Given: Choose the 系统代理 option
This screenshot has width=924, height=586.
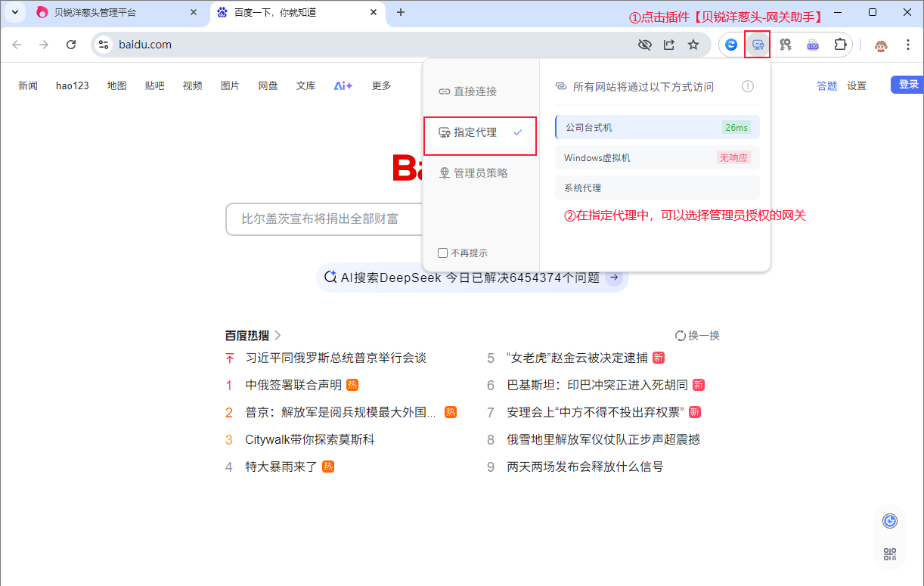Looking at the screenshot, I should point(657,188).
